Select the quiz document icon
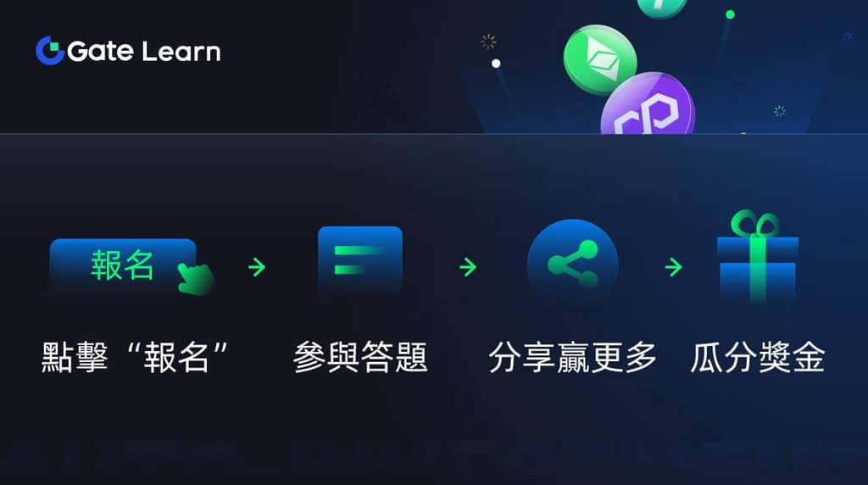 pyautogui.click(x=359, y=259)
